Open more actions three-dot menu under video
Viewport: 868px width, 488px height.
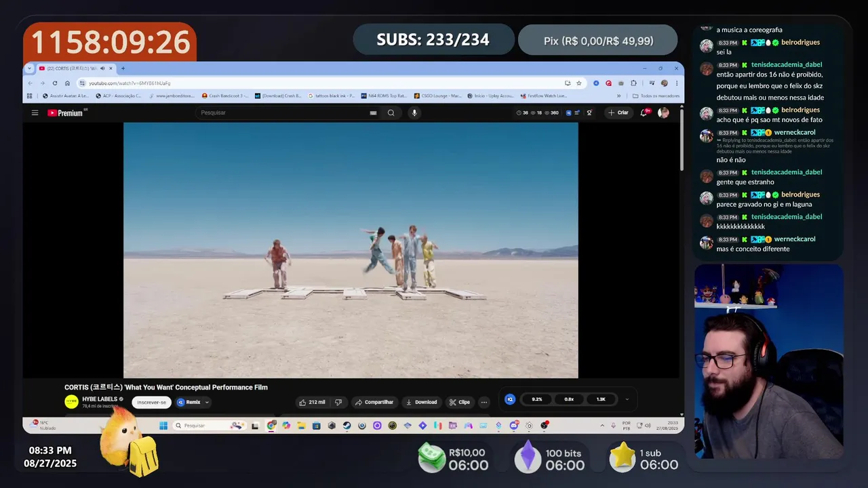[x=484, y=402]
